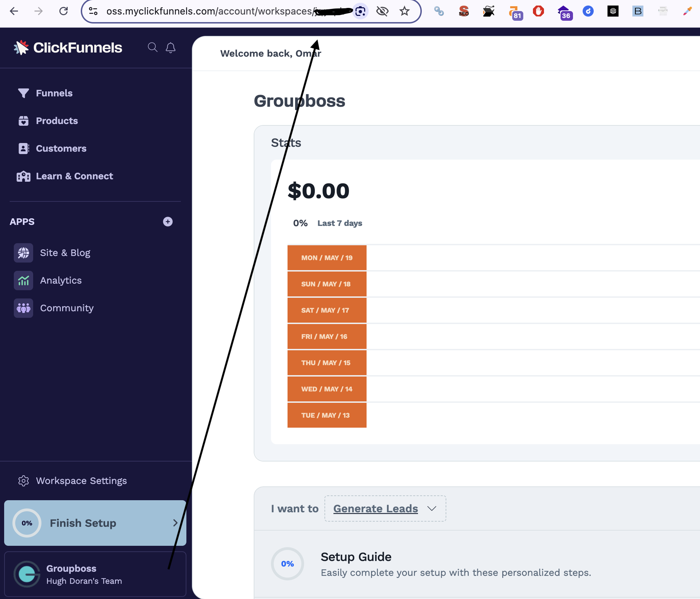This screenshot has width=700, height=599.
Task: Open Workspace Settings
Action: click(x=81, y=481)
